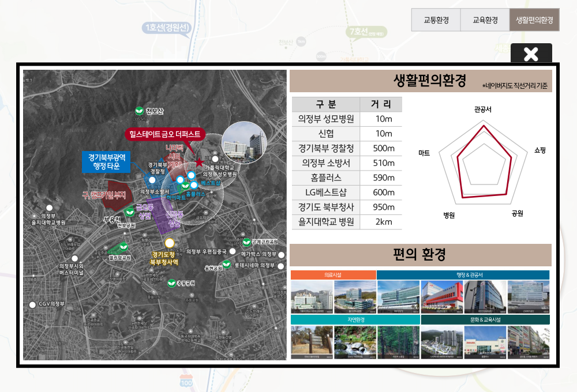Click the 자연환경 teal category header

click(355, 320)
